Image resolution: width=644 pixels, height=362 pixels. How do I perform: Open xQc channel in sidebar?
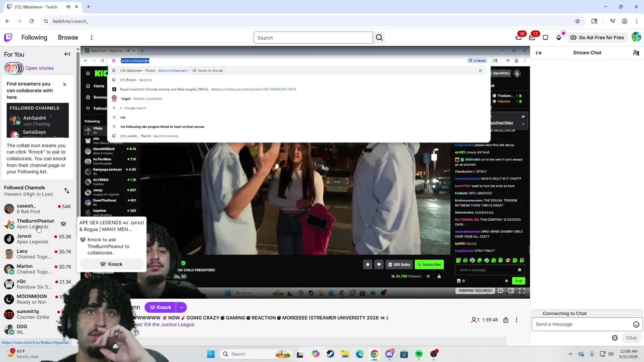pyautogui.click(x=37, y=284)
